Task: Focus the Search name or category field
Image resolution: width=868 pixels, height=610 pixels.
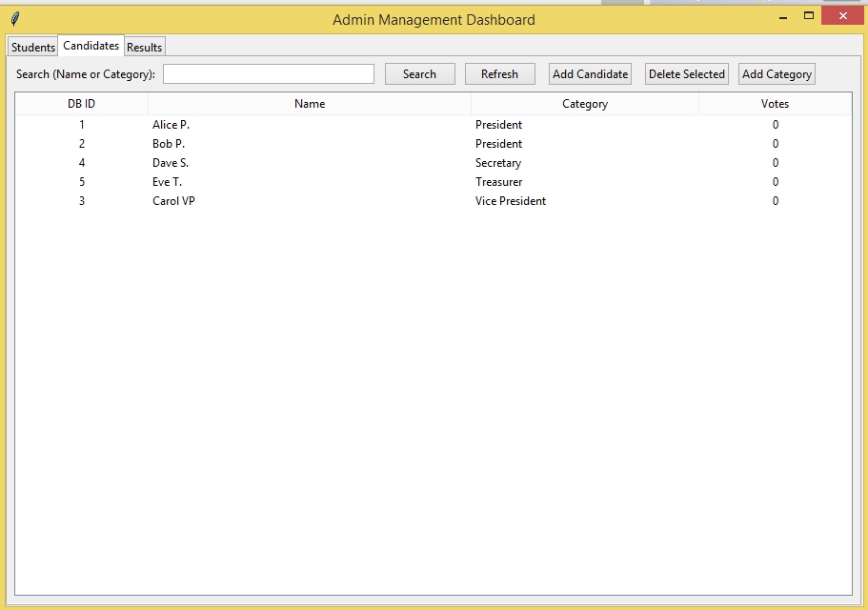Action: click(x=268, y=74)
